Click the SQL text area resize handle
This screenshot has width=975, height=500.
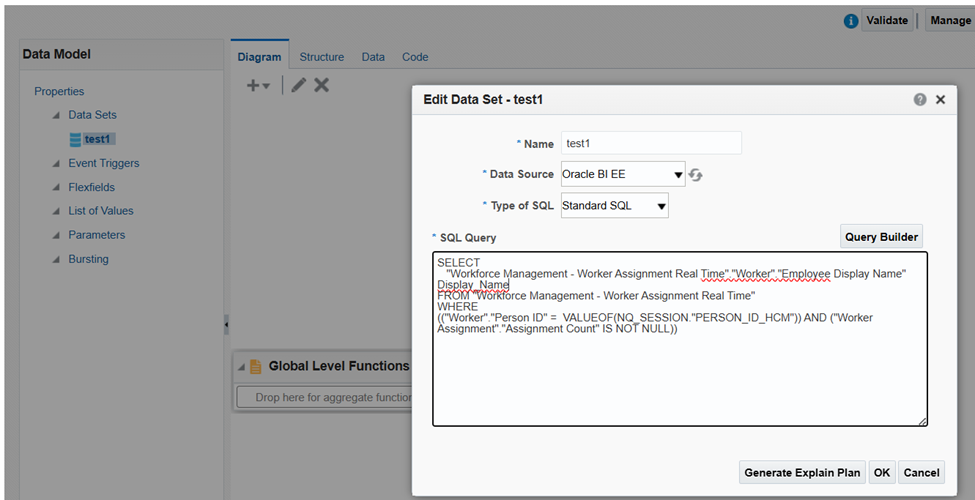pos(922,421)
